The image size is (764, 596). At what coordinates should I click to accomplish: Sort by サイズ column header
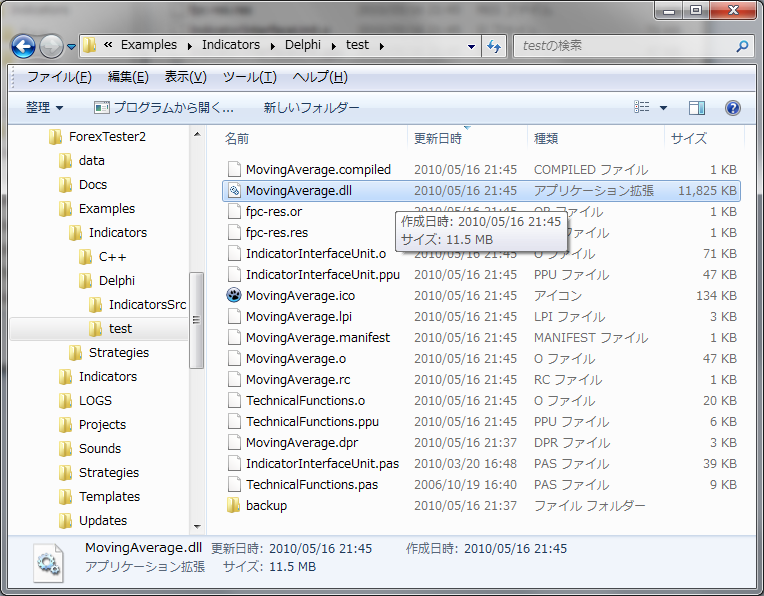point(688,139)
